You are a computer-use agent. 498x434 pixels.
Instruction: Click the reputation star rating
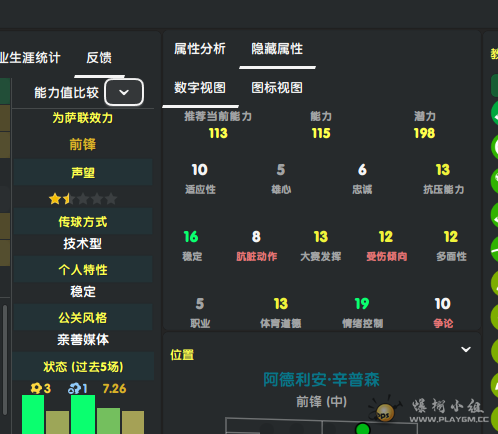pyautogui.click(x=83, y=199)
